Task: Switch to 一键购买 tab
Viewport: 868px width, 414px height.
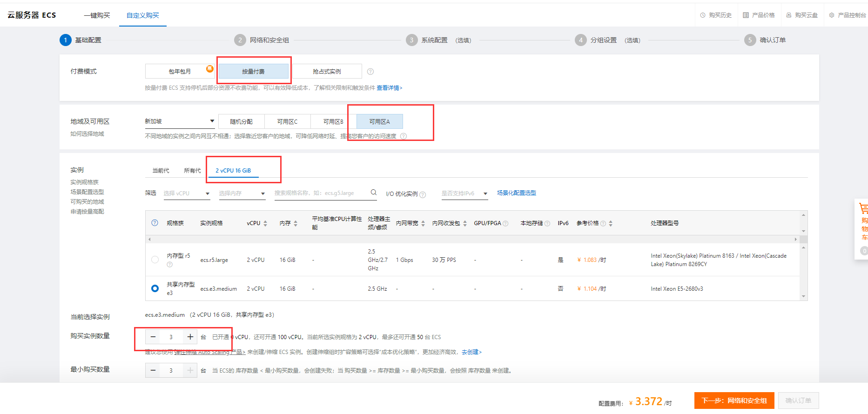Action: click(97, 15)
